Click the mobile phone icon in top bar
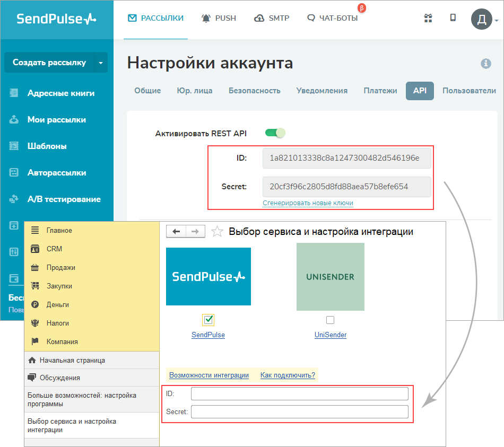The width and height of the screenshot is (504, 447). tap(453, 17)
